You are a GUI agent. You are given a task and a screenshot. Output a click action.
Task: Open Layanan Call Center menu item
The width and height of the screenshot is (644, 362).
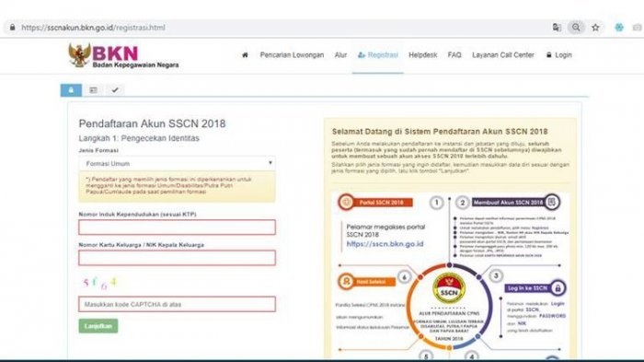point(502,54)
